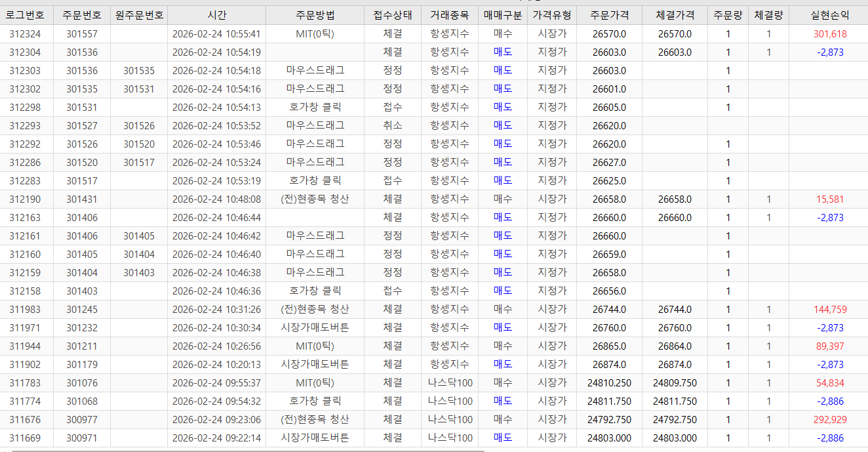Click order price 26627.0
Screen dimensions: 868x452
(609, 163)
